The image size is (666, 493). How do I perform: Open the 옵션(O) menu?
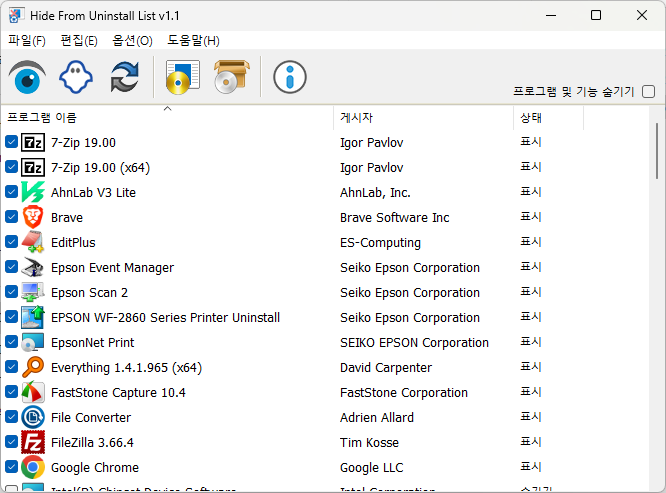click(x=132, y=41)
